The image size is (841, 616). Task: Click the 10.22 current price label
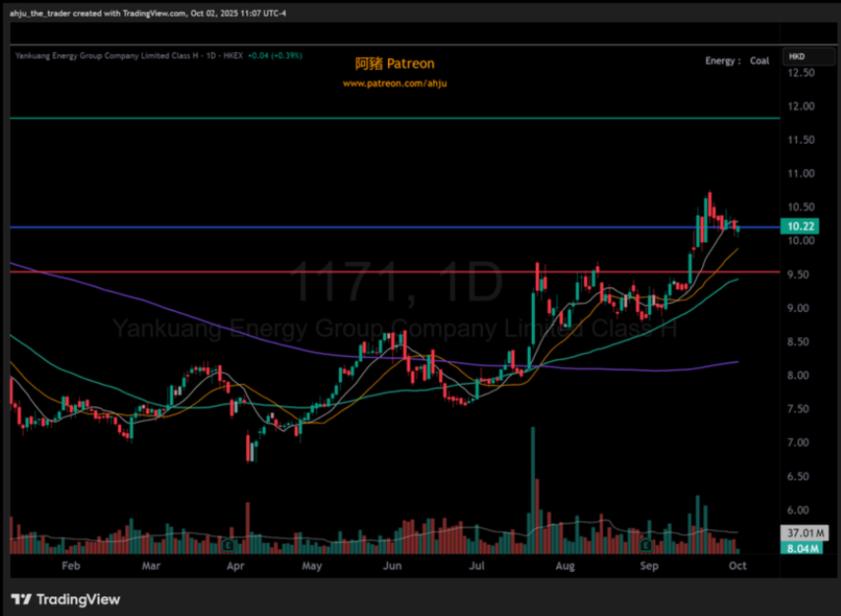pos(800,226)
